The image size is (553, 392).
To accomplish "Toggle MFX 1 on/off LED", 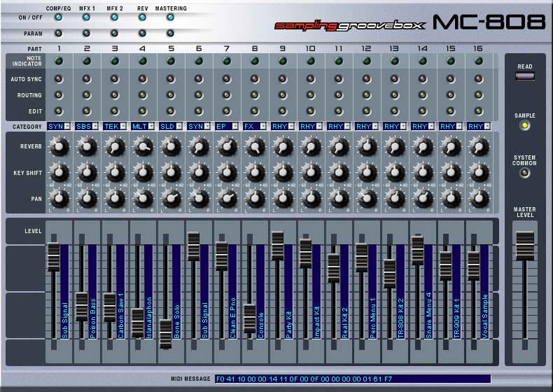I will [86, 17].
